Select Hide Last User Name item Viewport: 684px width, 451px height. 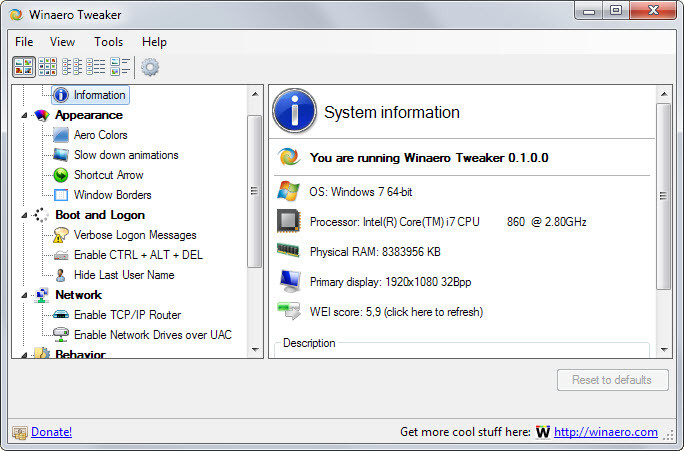click(124, 275)
